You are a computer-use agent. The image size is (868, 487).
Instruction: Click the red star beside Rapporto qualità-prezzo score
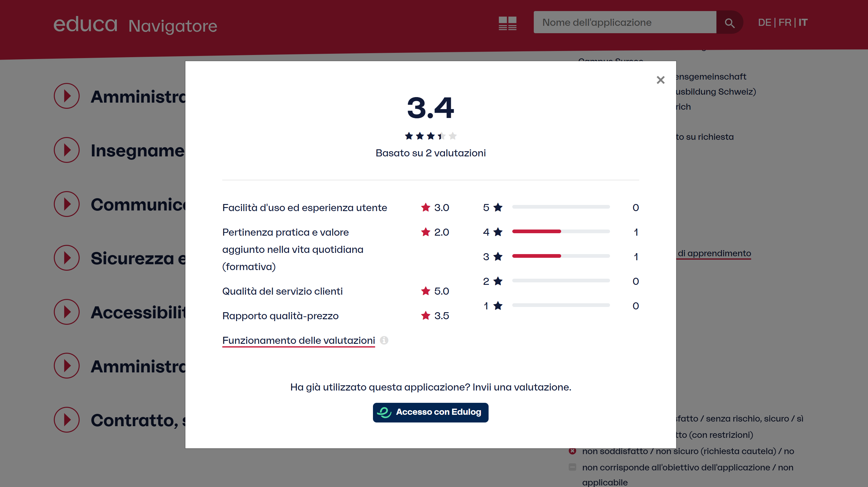coord(426,316)
